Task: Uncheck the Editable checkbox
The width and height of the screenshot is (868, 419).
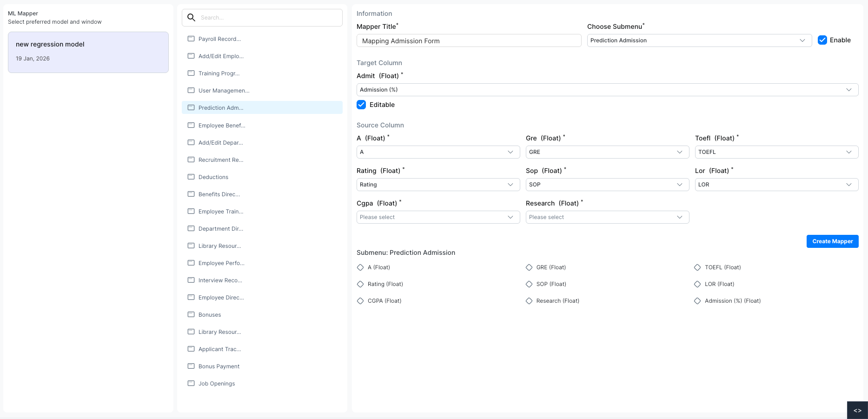Action: coord(361,105)
